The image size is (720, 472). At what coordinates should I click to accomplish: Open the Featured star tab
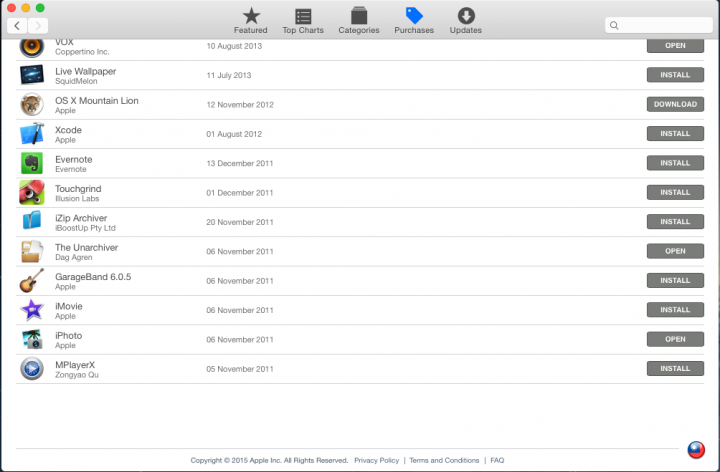click(x=251, y=21)
